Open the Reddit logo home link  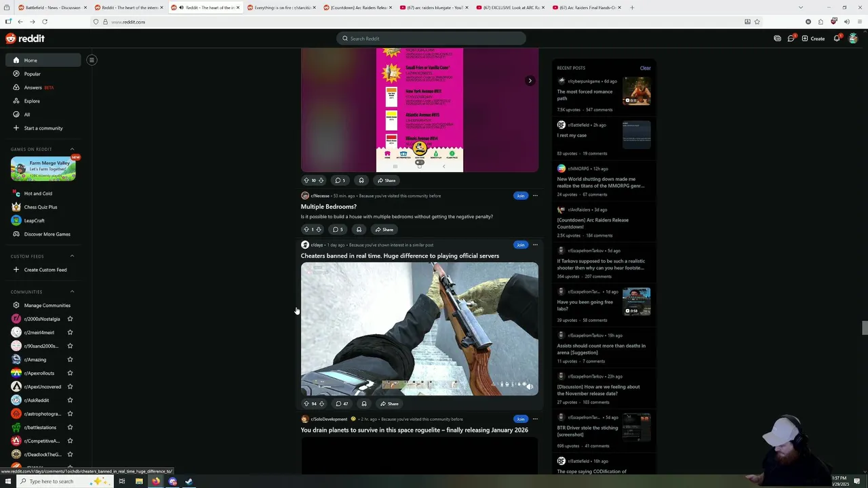(x=25, y=39)
